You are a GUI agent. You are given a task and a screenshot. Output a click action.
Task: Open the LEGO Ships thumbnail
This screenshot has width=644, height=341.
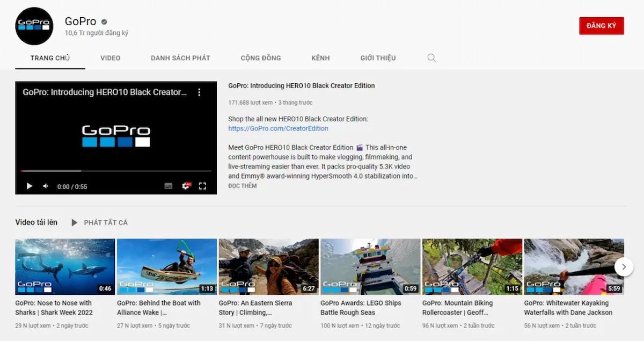(x=370, y=267)
